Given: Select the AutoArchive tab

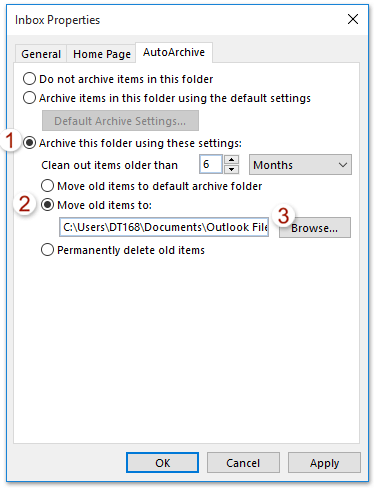Looking at the screenshot, I should click(174, 52).
